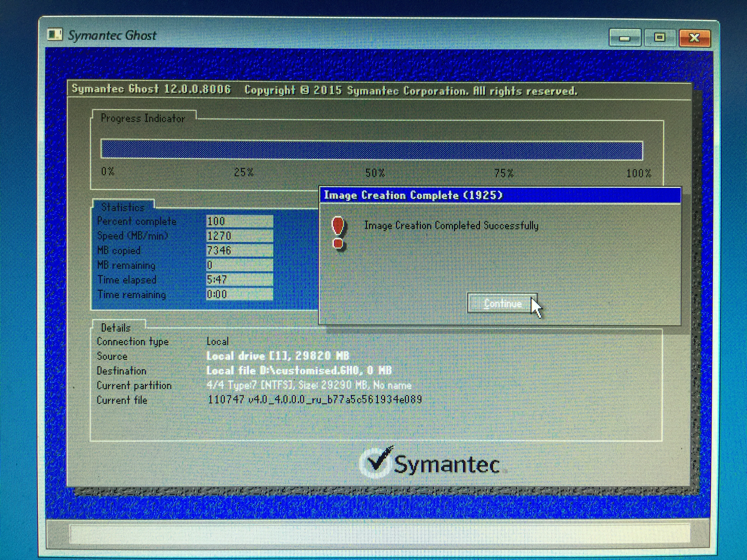Select the Details panel label

tap(116, 328)
